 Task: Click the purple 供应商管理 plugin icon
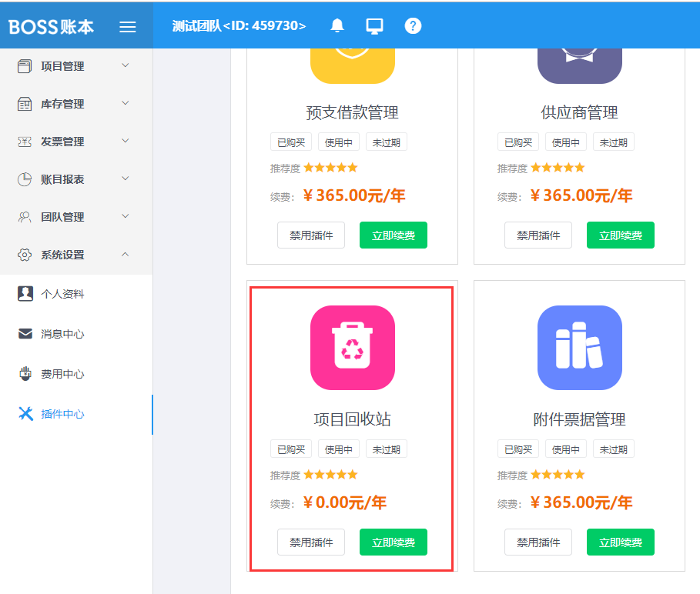click(579, 66)
